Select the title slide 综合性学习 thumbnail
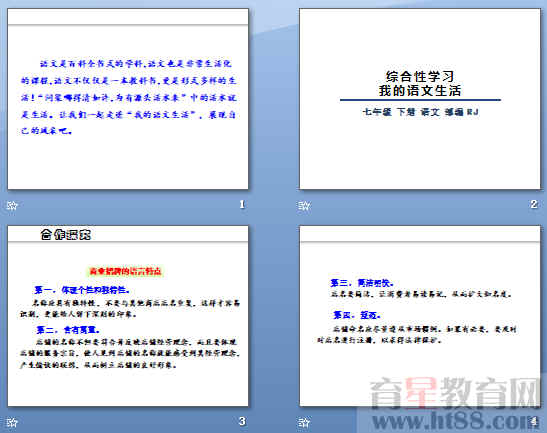The width and height of the screenshot is (547, 433). pos(420,99)
